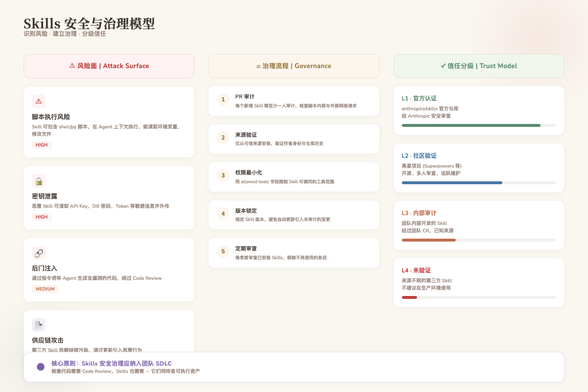Click the description 仅从可信来源安装
This screenshot has width=588, height=392.
pyautogui.click(x=279, y=144)
